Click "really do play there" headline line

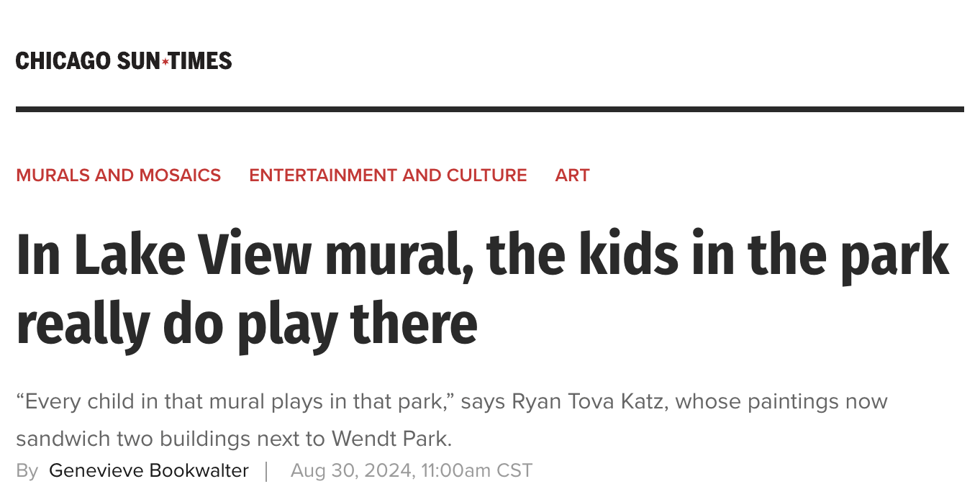(x=247, y=324)
